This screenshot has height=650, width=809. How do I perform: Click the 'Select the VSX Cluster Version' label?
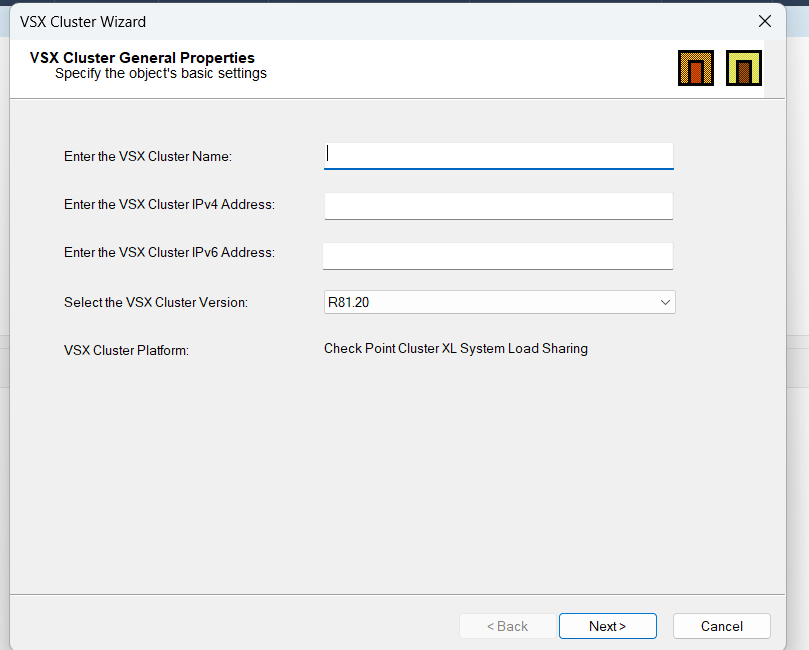pyautogui.click(x=156, y=302)
